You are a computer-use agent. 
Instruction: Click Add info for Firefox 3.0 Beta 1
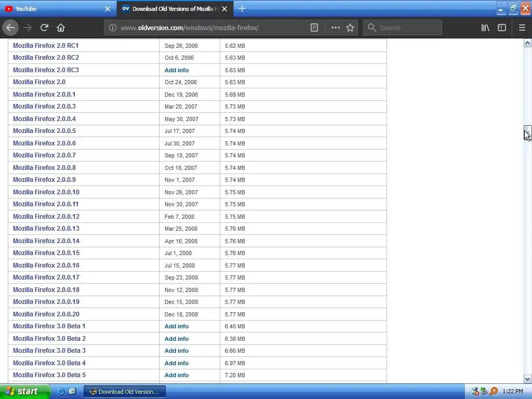tap(177, 326)
